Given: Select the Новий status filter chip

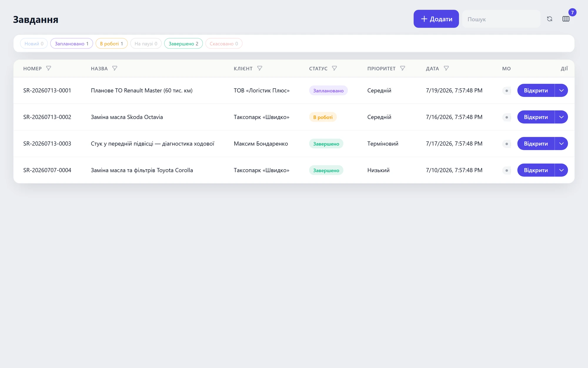Looking at the screenshot, I should click(x=34, y=44).
